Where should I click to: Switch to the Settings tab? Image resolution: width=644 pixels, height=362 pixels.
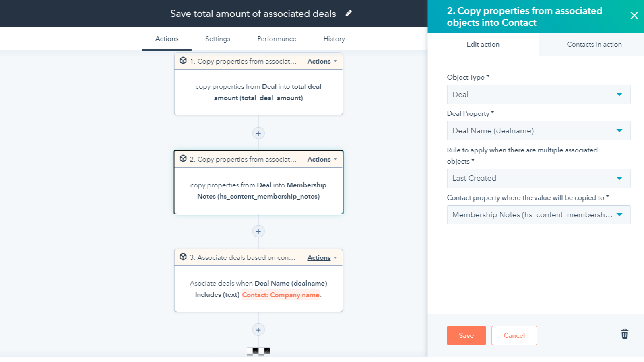217,39
